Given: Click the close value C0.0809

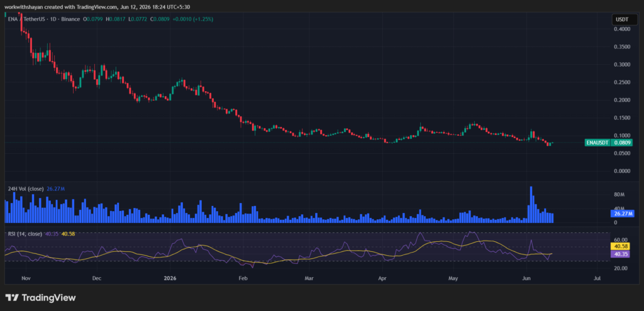Looking at the screenshot, I should tap(159, 19).
